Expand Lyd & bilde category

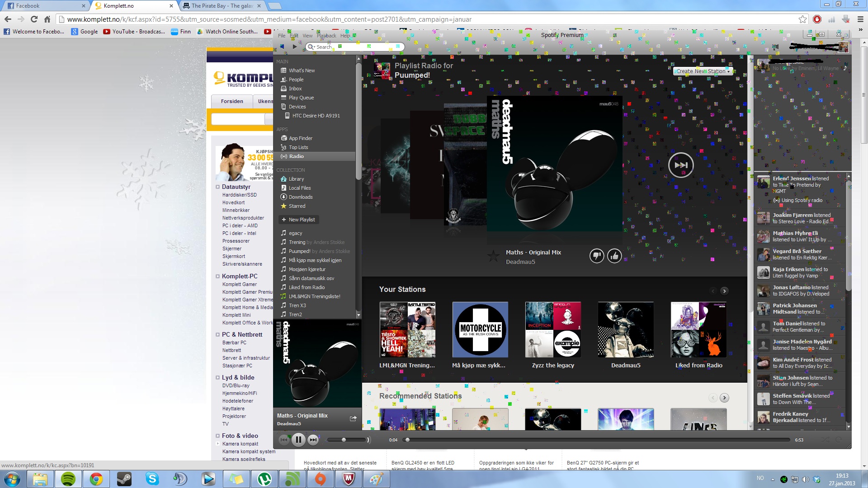[x=217, y=377]
